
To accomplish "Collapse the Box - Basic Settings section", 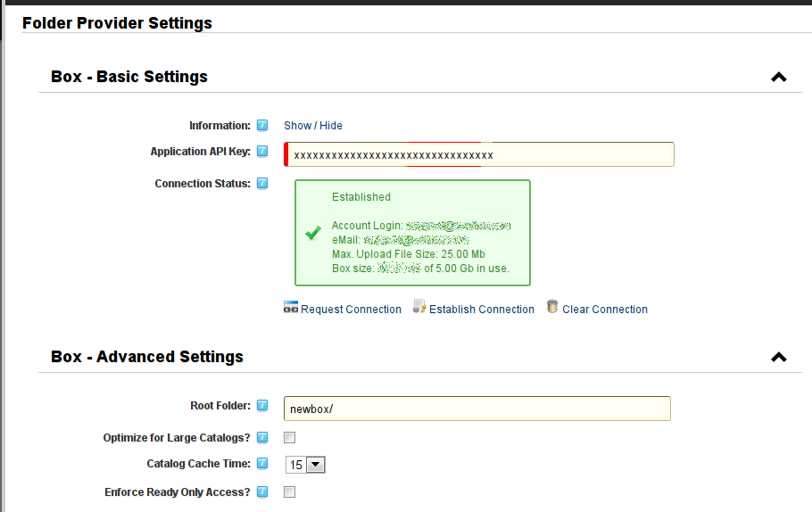I will coord(778,77).
